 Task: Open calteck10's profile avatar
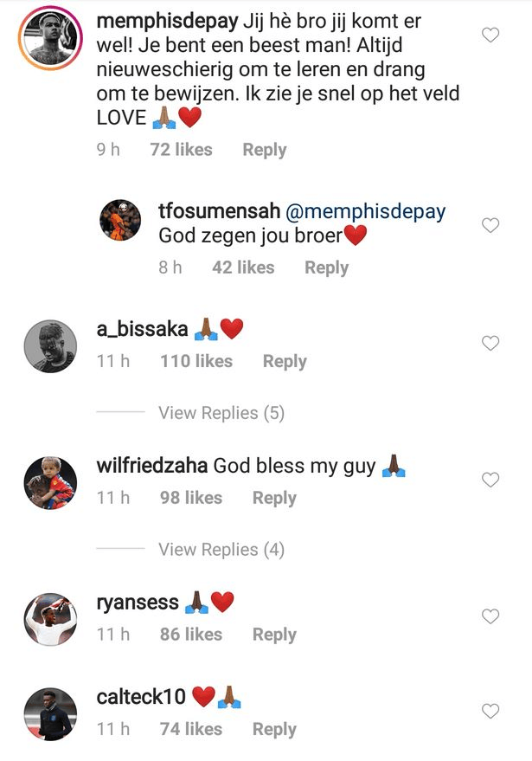click(x=49, y=713)
